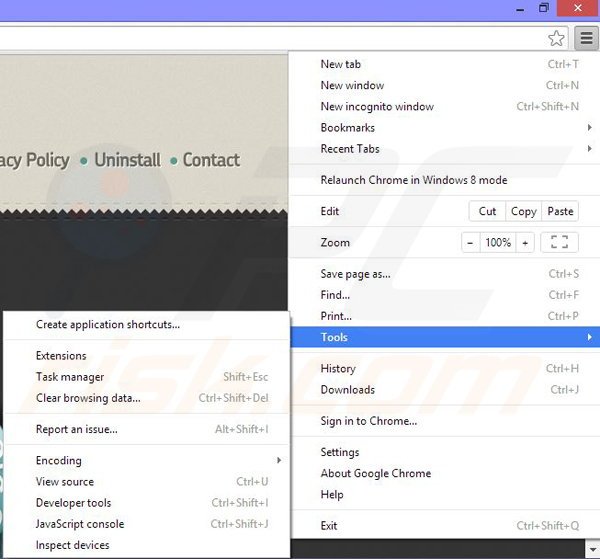Click the fullscreen icon in Zoom row
The width and height of the screenshot is (600, 559).
point(559,243)
